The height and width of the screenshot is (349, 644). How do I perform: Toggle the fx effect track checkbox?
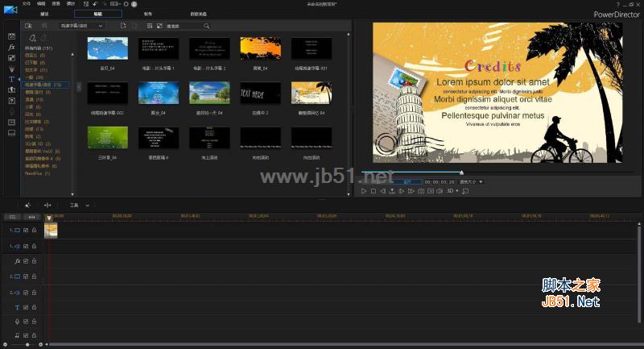(x=26, y=261)
